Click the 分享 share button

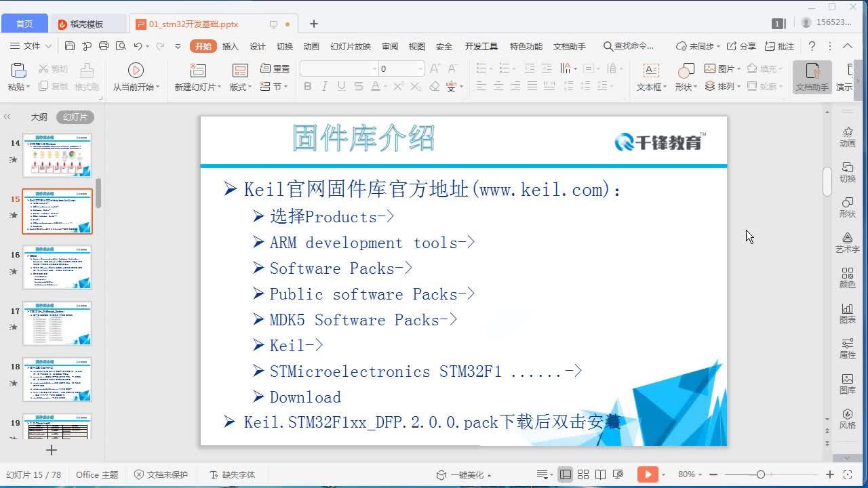pos(741,46)
